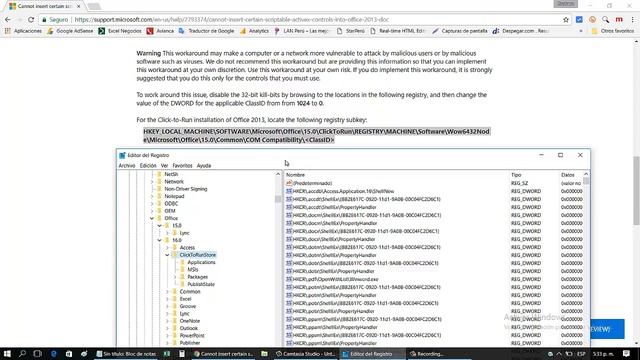Viewport: 640px width, 360px height.
Task: Click the Tipo column header
Action: pyautogui.click(x=533, y=175)
